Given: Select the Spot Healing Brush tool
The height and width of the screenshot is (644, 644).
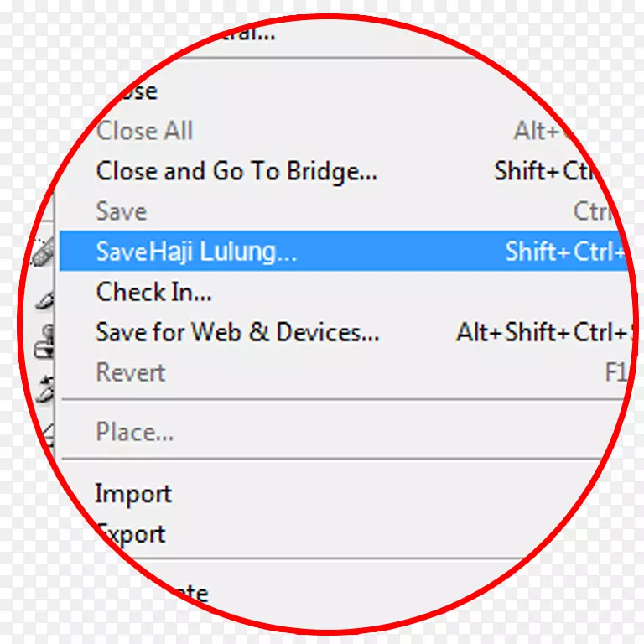Looking at the screenshot, I should [43, 251].
